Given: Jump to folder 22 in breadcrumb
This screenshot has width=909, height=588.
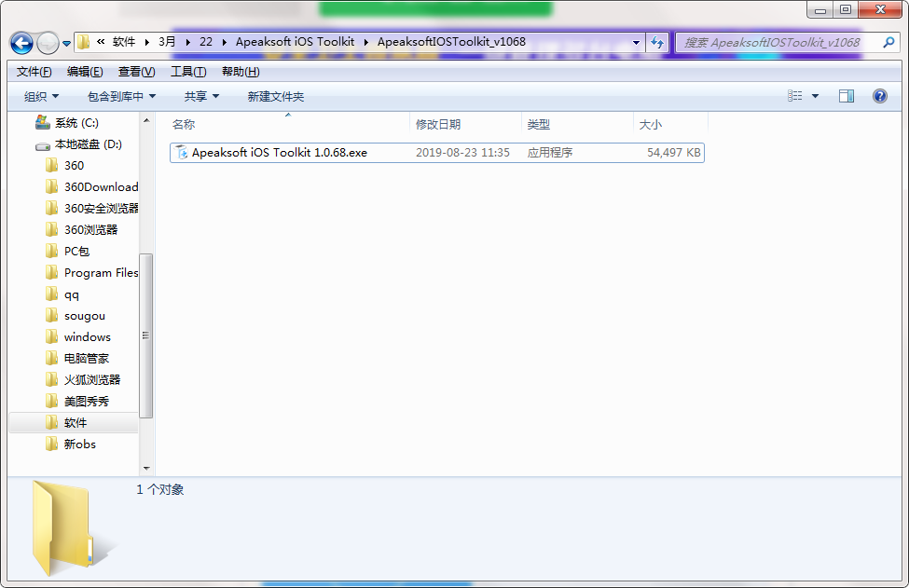Looking at the screenshot, I should coord(206,42).
